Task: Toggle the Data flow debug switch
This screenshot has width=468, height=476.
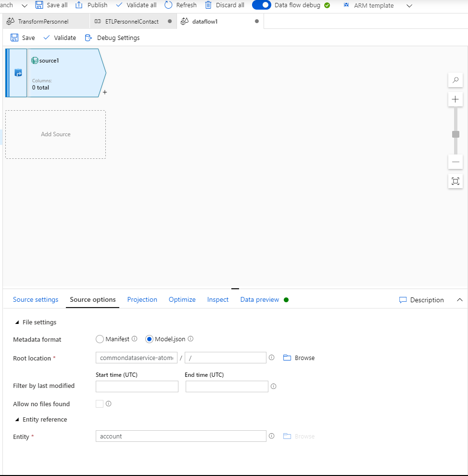Action: [x=262, y=5]
